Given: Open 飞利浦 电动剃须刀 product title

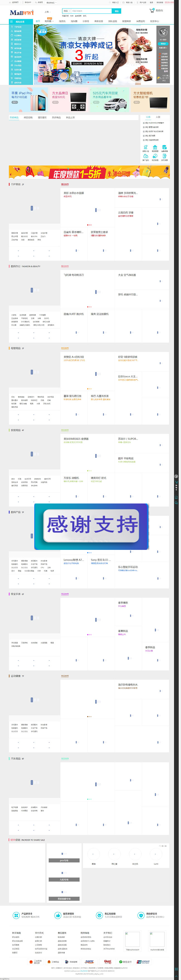Looking at the screenshot, I should tap(74, 275).
